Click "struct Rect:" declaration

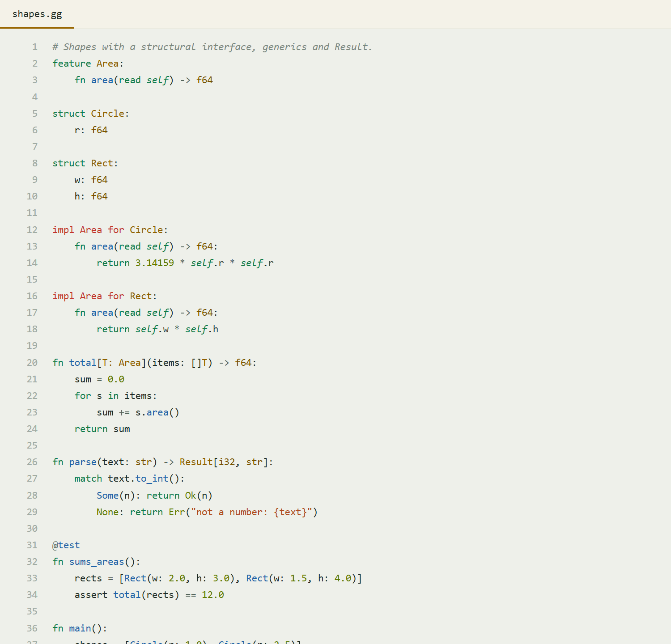tap(85, 163)
